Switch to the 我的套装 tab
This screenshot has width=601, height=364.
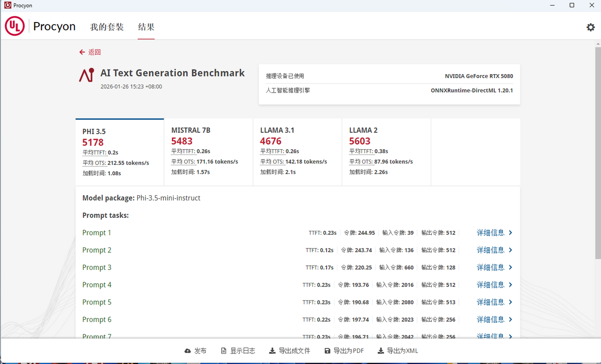tap(107, 27)
